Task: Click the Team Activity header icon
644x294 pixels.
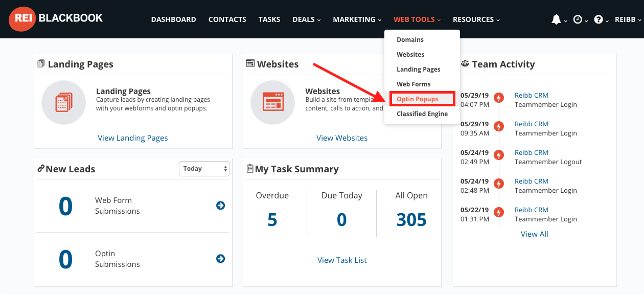Action: 465,64
